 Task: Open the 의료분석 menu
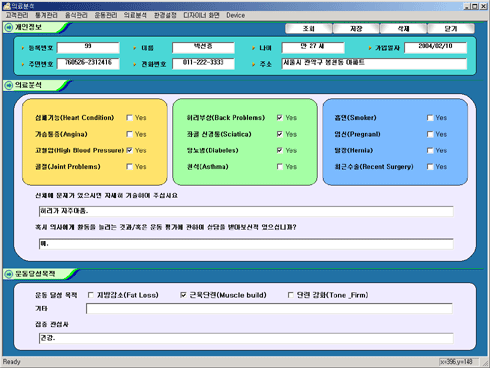coord(135,15)
